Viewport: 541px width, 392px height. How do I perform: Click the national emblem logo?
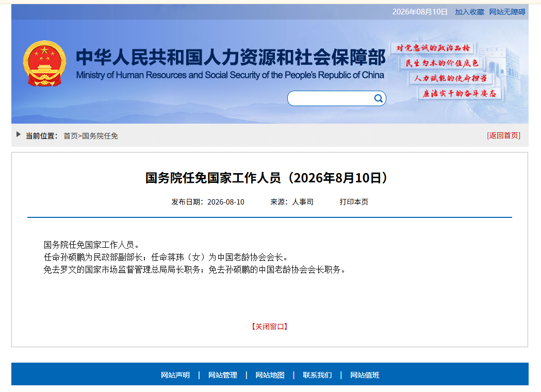(44, 63)
